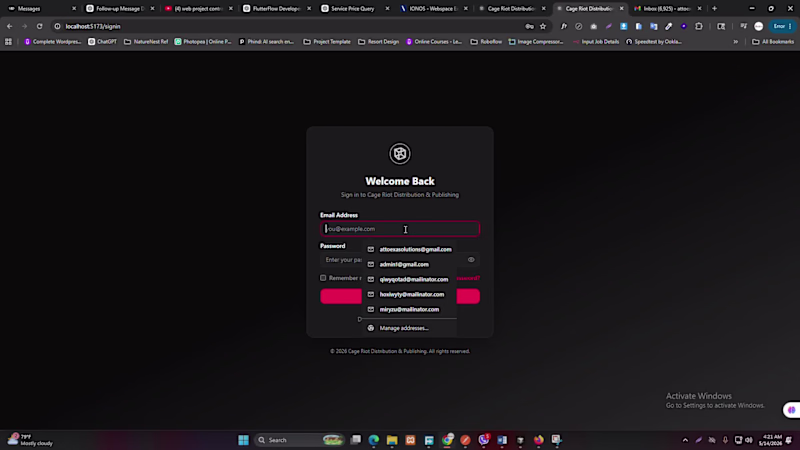Image resolution: width=800 pixels, height=450 pixels.
Task: Close the Messages tab
Action: point(74,8)
